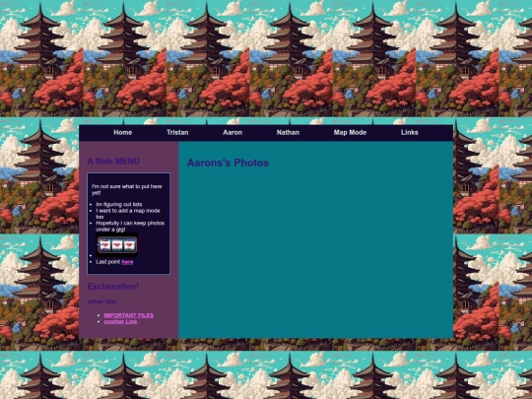The width and height of the screenshot is (532, 399).
Task: Open the Nathan nav link
Action: coord(288,133)
